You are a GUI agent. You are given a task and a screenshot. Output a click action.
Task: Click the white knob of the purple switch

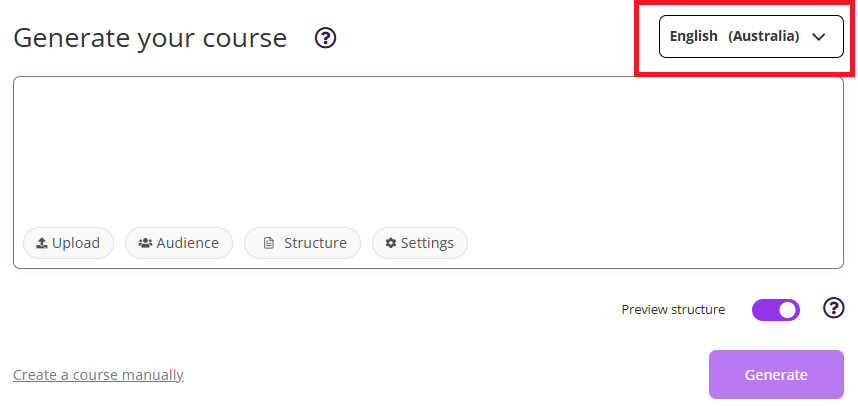[788, 310]
